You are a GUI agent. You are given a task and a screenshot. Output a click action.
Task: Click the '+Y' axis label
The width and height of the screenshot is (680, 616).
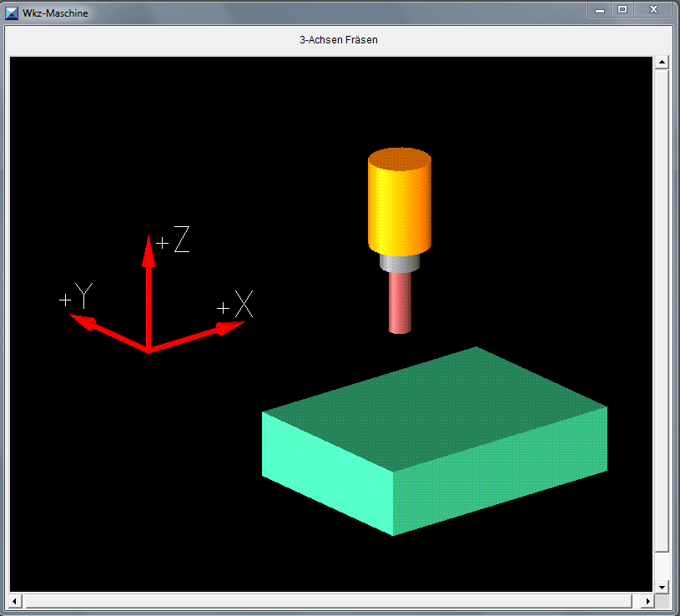pos(76,295)
